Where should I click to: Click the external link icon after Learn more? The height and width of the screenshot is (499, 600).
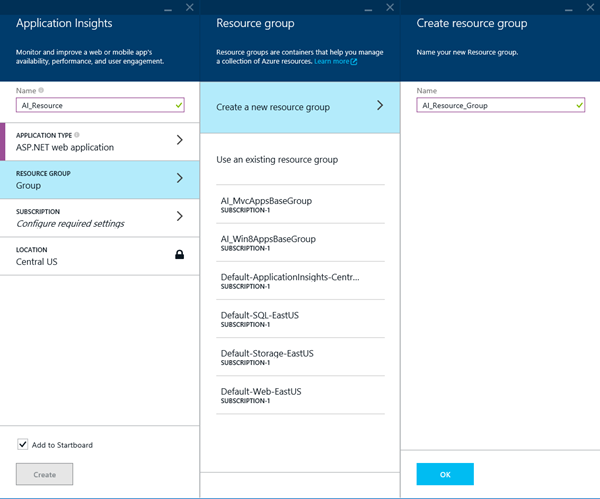coord(354,62)
